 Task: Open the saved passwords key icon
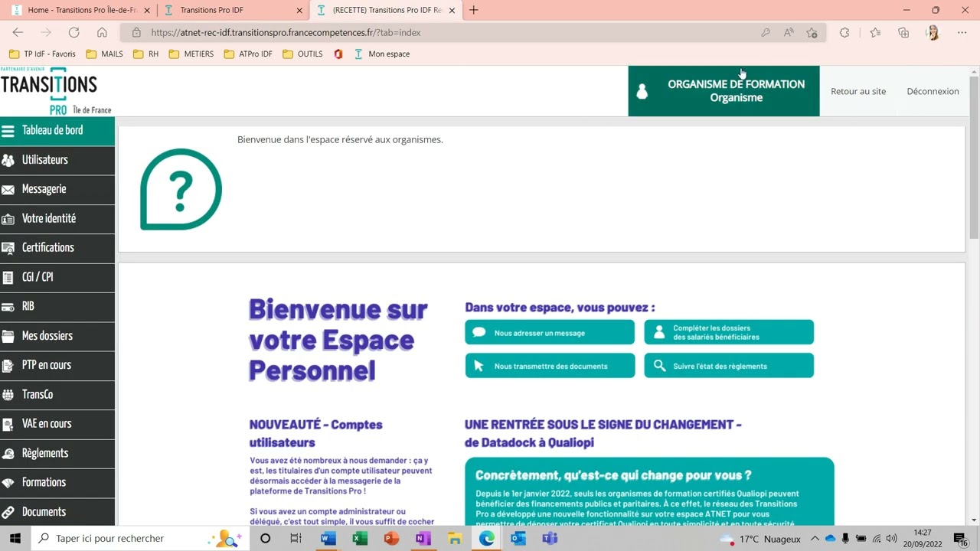coord(766,33)
